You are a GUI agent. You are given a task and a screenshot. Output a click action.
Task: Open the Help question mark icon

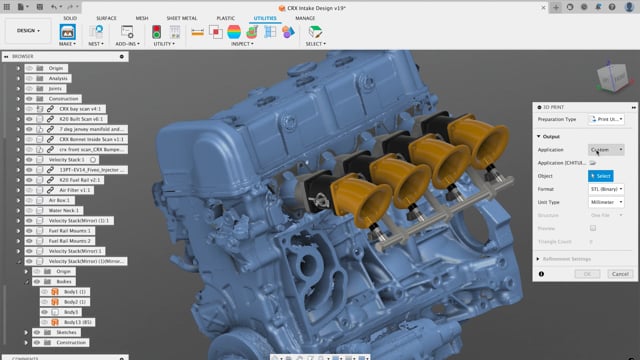pyautogui.click(x=612, y=7)
